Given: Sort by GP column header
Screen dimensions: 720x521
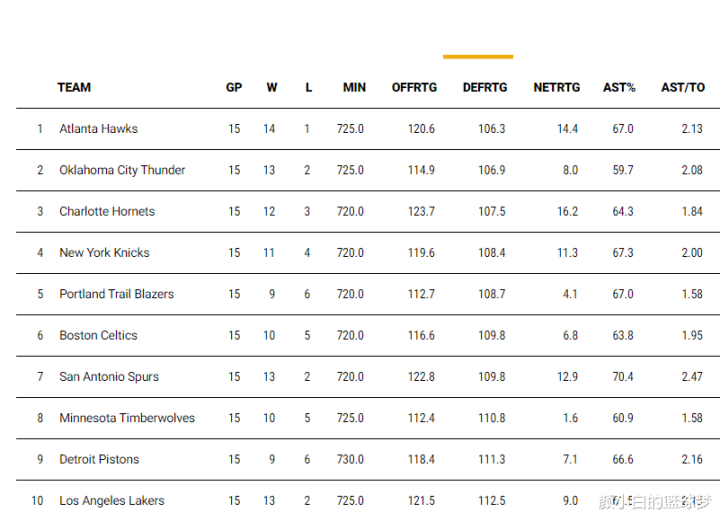Looking at the screenshot, I should [x=234, y=88].
